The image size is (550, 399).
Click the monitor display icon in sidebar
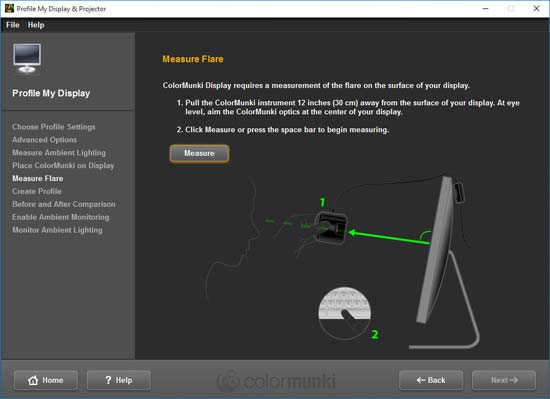[x=27, y=58]
